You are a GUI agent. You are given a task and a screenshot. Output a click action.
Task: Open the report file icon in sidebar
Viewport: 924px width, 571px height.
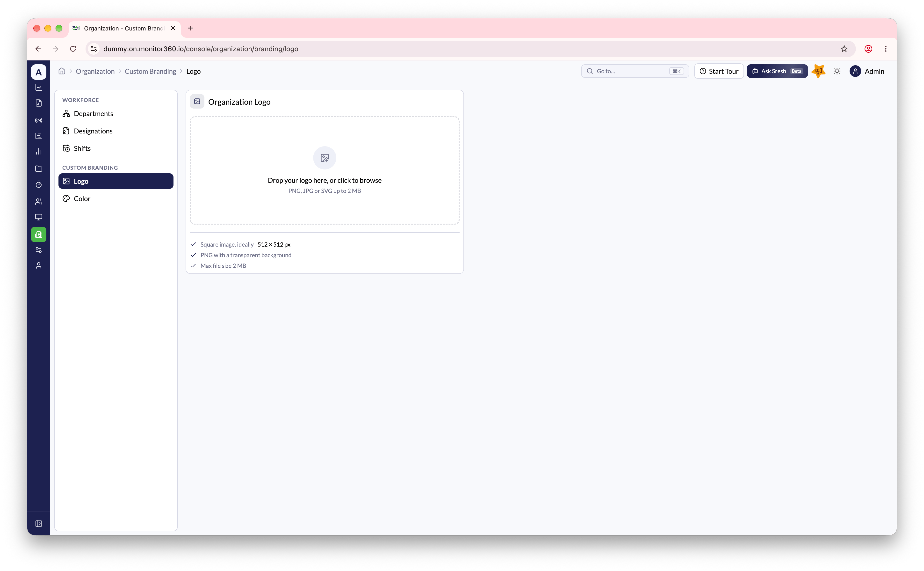coord(38,103)
